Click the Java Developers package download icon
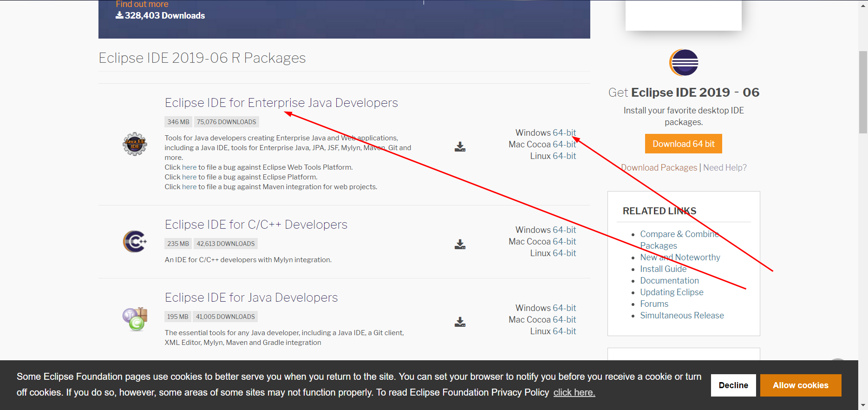868x410 pixels. [460, 322]
